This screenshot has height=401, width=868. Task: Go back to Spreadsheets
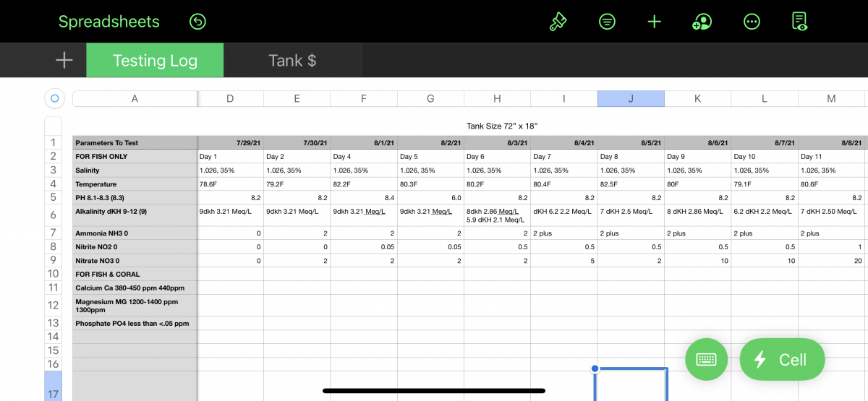point(109,22)
